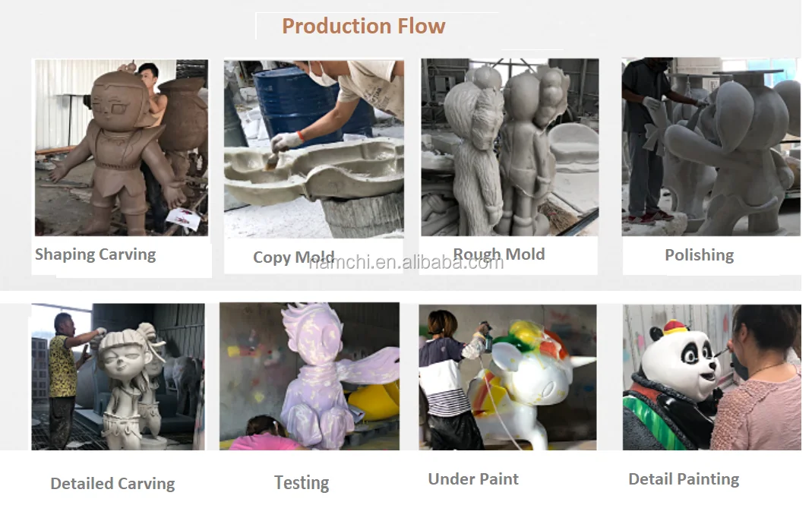Select the Rough Mold grey statues photo
The width and height of the screenshot is (812, 521).
pyautogui.click(x=510, y=147)
